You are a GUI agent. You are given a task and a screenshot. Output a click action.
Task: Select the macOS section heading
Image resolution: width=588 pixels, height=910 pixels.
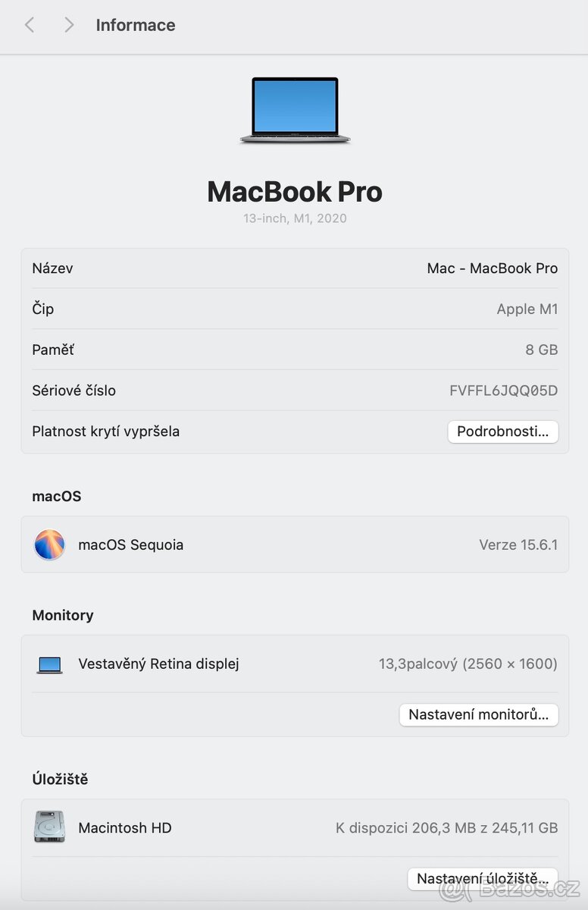click(56, 496)
